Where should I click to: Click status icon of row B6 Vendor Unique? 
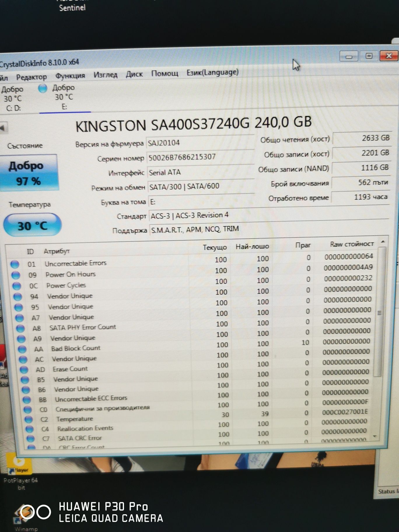(26, 390)
